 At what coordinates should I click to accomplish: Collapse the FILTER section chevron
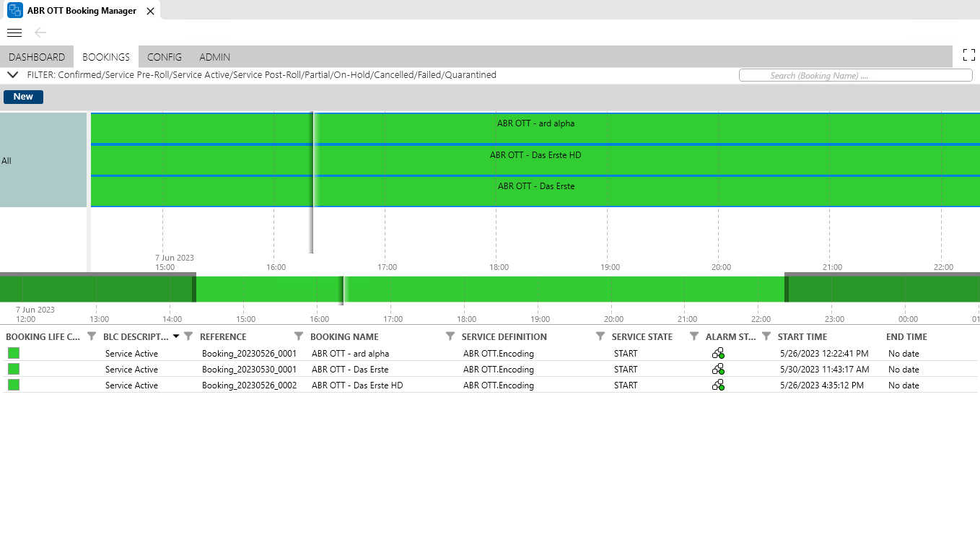coord(12,74)
